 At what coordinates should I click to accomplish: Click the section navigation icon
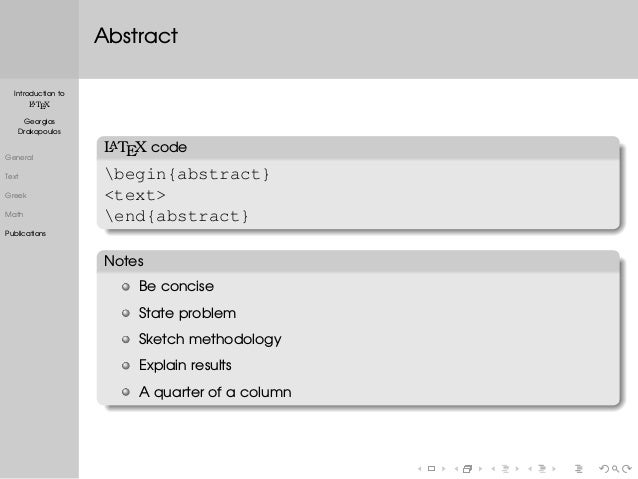[542, 469]
